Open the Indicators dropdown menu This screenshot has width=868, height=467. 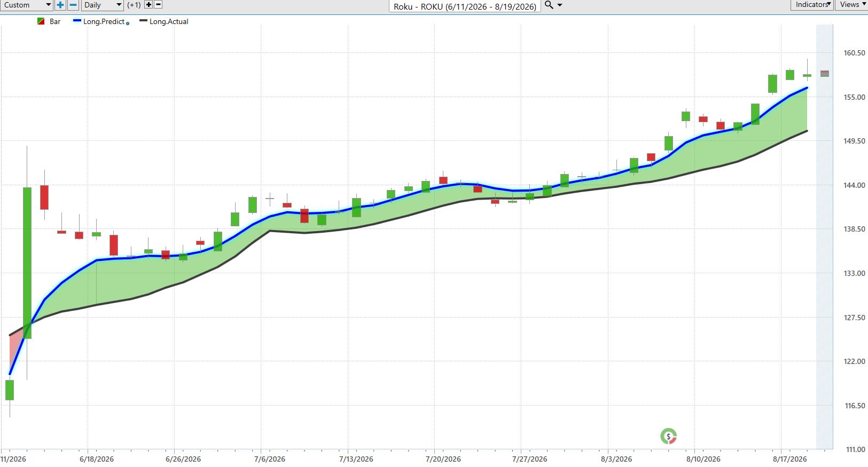(x=812, y=5)
